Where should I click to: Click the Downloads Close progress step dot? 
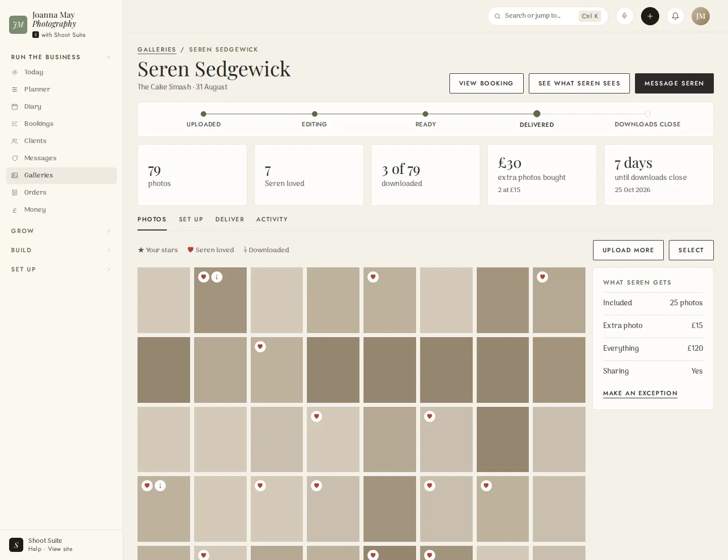point(648,114)
